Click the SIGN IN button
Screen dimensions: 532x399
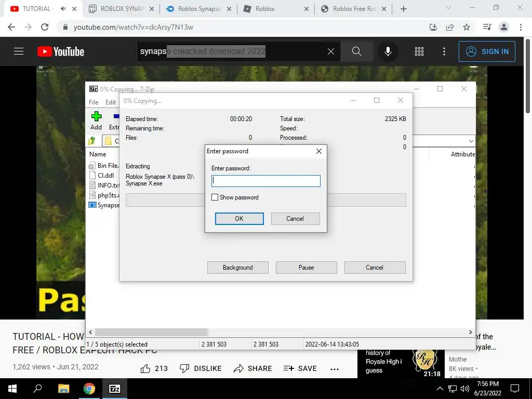click(x=487, y=51)
